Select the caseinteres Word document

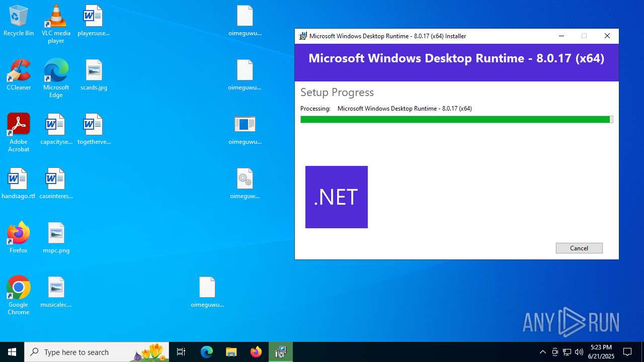(56, 184)
